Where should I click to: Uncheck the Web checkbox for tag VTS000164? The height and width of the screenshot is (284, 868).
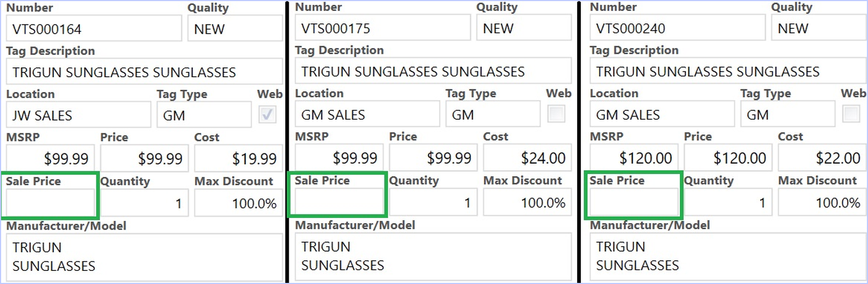coord(267,114)
